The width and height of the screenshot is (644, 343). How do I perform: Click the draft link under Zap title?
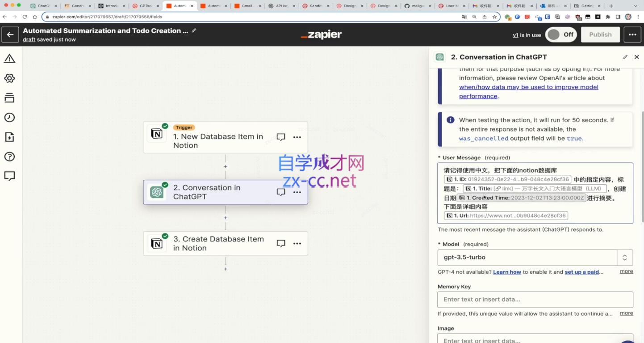(x=29, y=40)
